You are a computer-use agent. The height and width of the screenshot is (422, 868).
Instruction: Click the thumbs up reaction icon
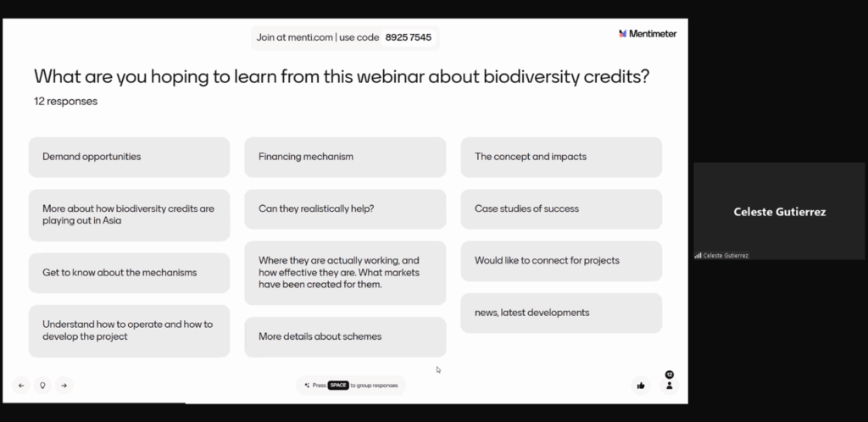(x=641, y=385)
